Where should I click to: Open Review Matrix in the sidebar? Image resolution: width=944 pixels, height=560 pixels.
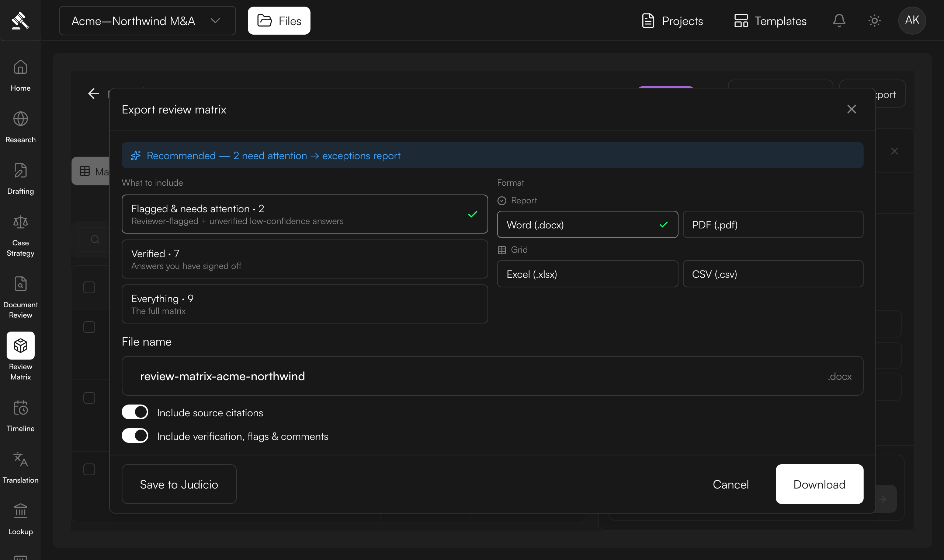click(x=20, y=356)
